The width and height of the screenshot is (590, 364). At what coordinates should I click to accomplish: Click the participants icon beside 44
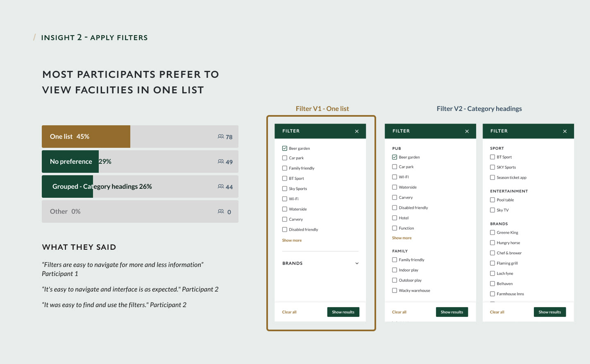pyautogui.click(x=221, y=187)
